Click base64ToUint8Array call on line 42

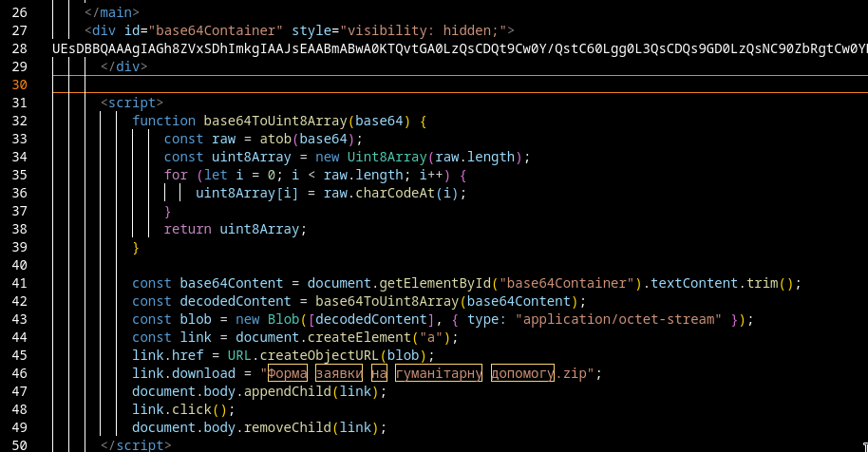(387, 302)
